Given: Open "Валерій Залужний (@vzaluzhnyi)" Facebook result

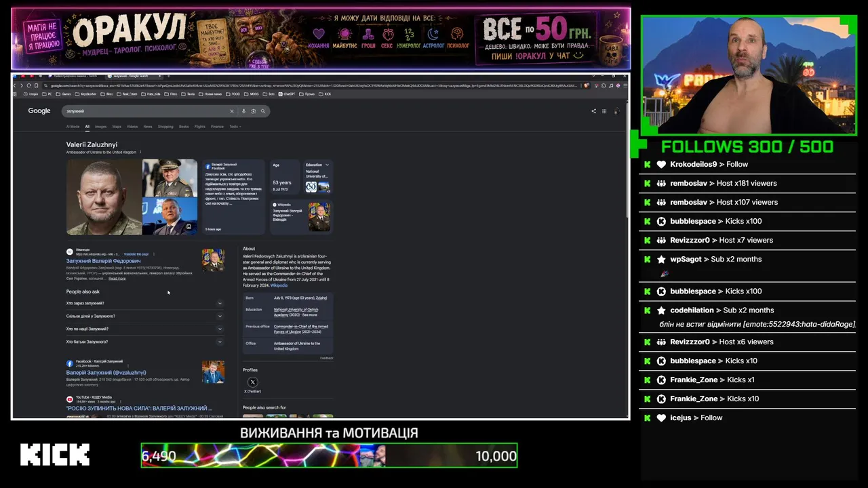Looking at the screenshot, I should (x=106, y=373).
